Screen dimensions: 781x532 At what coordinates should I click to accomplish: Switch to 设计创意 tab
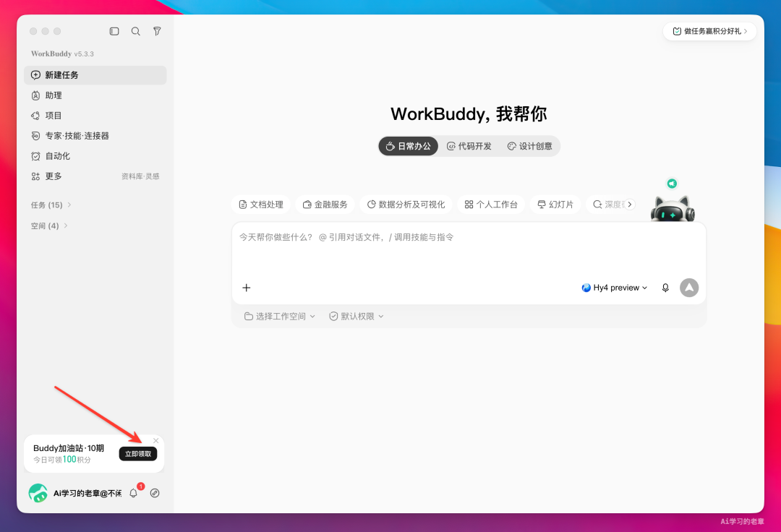(530, 146)
